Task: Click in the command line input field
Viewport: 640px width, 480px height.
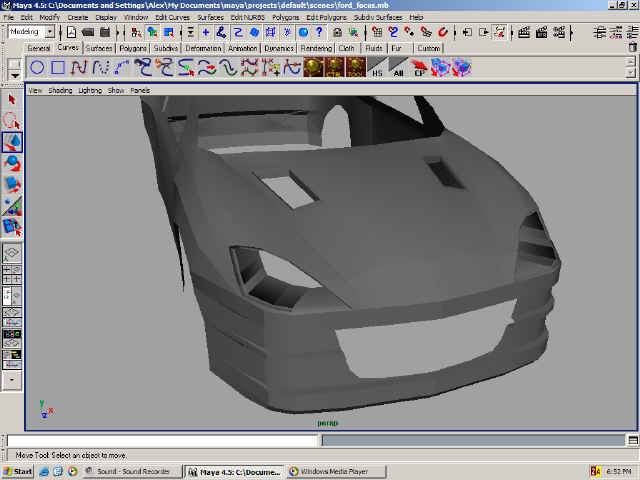Action: point(162,440)
